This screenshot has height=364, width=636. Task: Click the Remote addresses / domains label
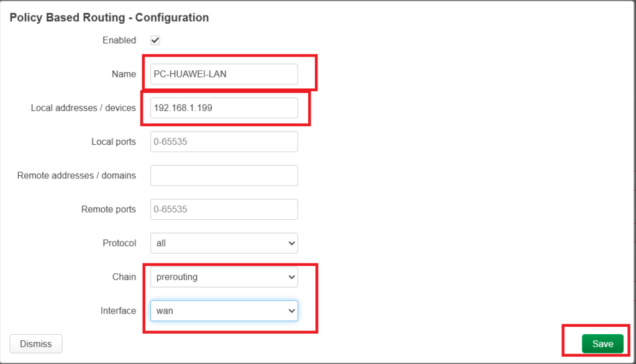76,175
